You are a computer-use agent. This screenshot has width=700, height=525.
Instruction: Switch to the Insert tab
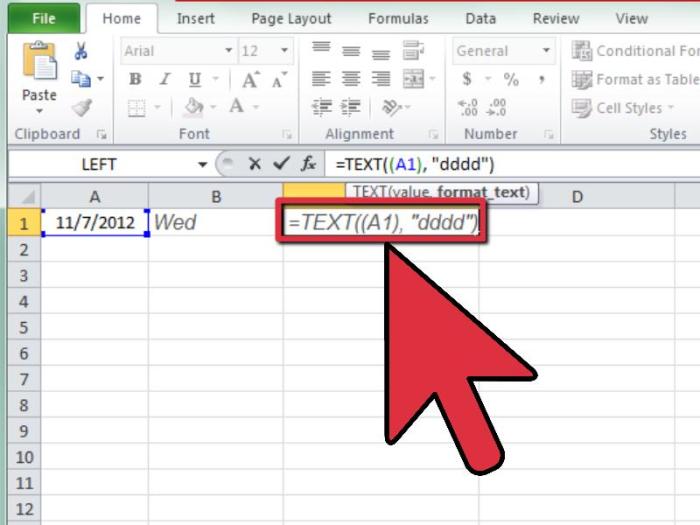[x=196, y=18]
